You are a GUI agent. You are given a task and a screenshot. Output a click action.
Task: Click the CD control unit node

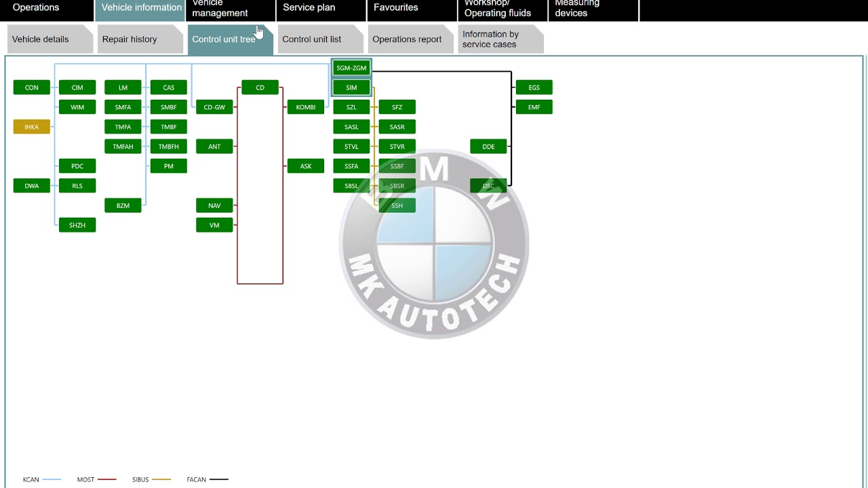260,87
